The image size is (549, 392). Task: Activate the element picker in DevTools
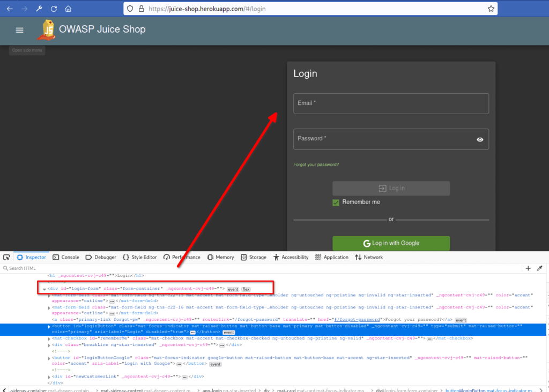tap(7, 257)
